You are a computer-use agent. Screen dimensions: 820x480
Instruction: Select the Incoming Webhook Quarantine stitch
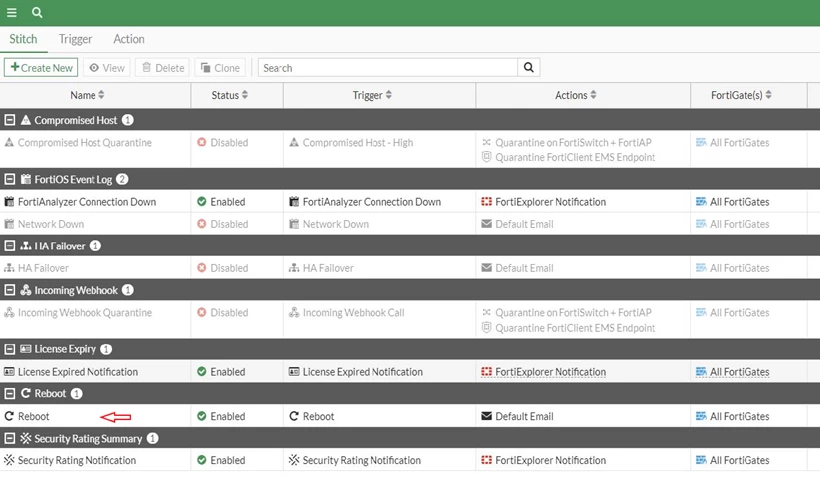pos(85,312)
